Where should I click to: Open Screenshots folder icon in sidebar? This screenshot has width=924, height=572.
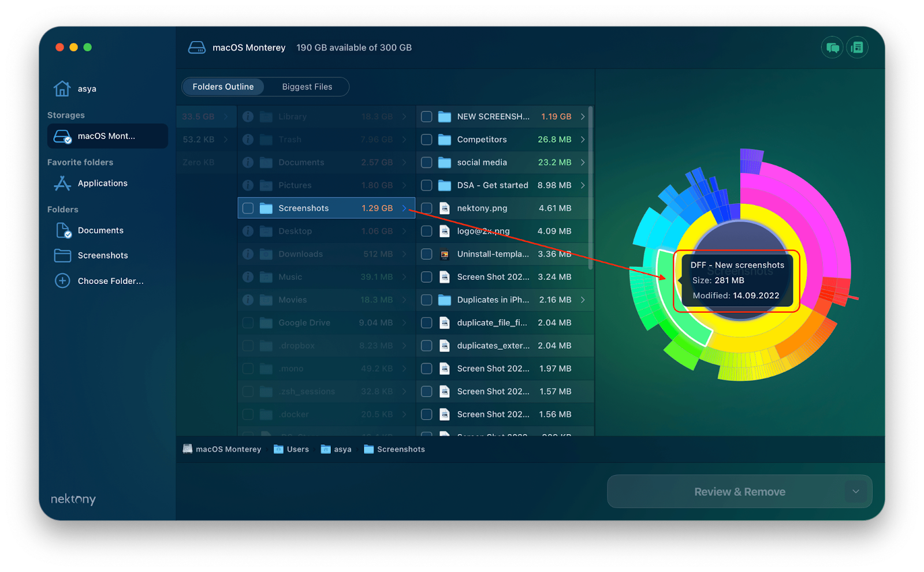[62, 255]
